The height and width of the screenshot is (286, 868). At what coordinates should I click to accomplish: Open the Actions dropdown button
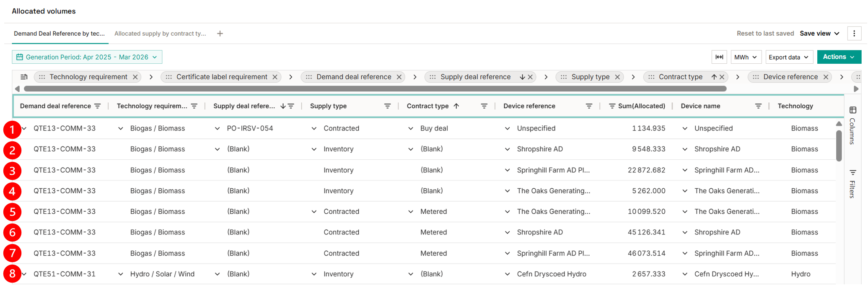click(839, 57)
